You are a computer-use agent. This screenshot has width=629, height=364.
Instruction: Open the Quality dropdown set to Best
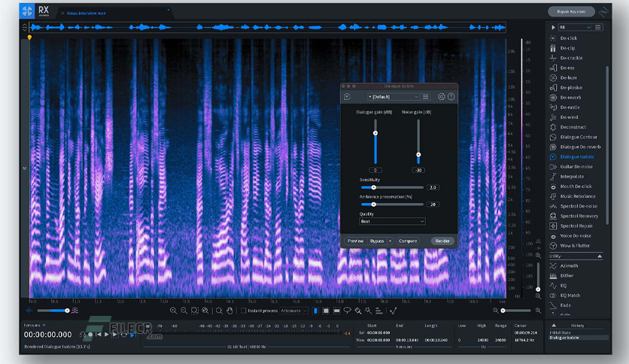392,221
